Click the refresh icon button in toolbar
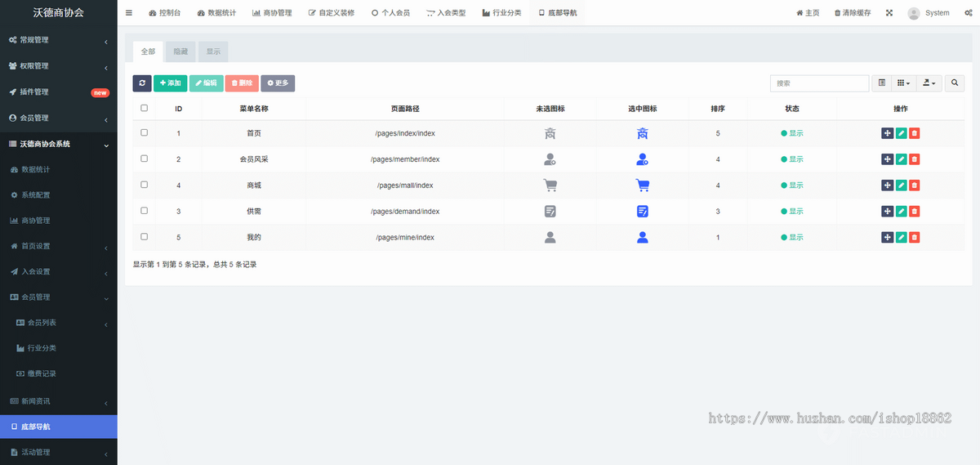 coord(142,83)
